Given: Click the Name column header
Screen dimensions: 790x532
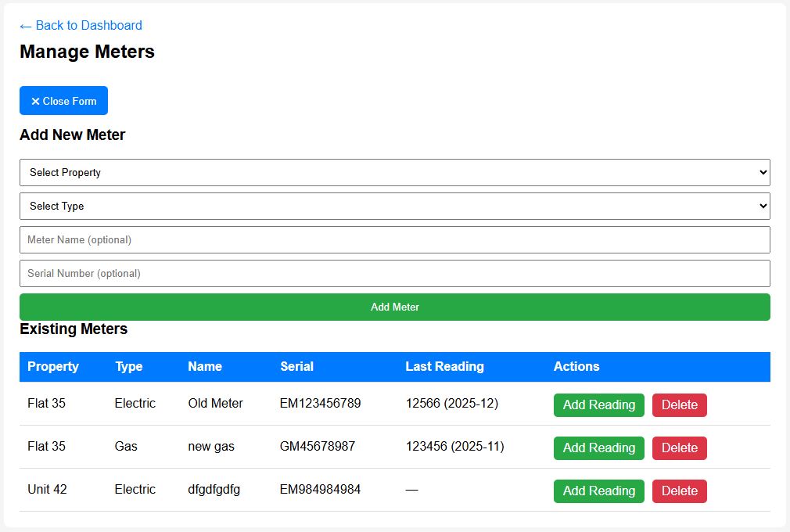Looking at the screenshot, I should coord(205,366).
